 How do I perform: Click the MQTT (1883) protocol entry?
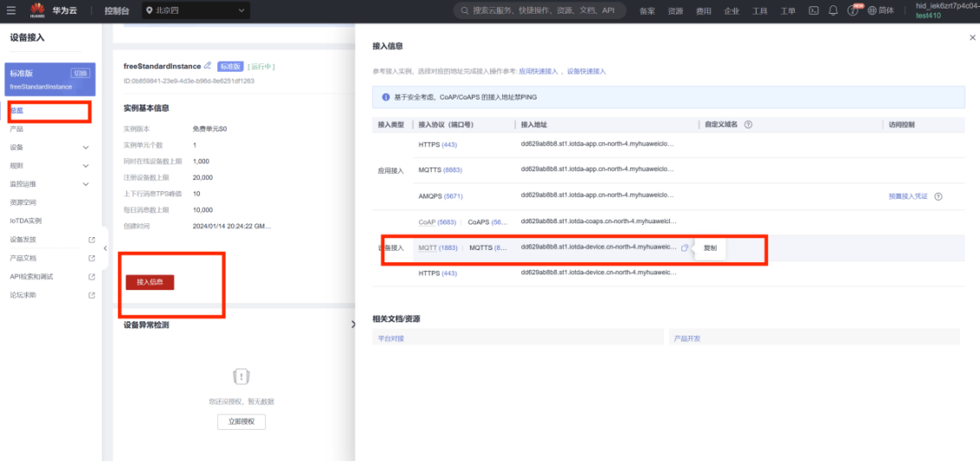[x=438, y=247]
